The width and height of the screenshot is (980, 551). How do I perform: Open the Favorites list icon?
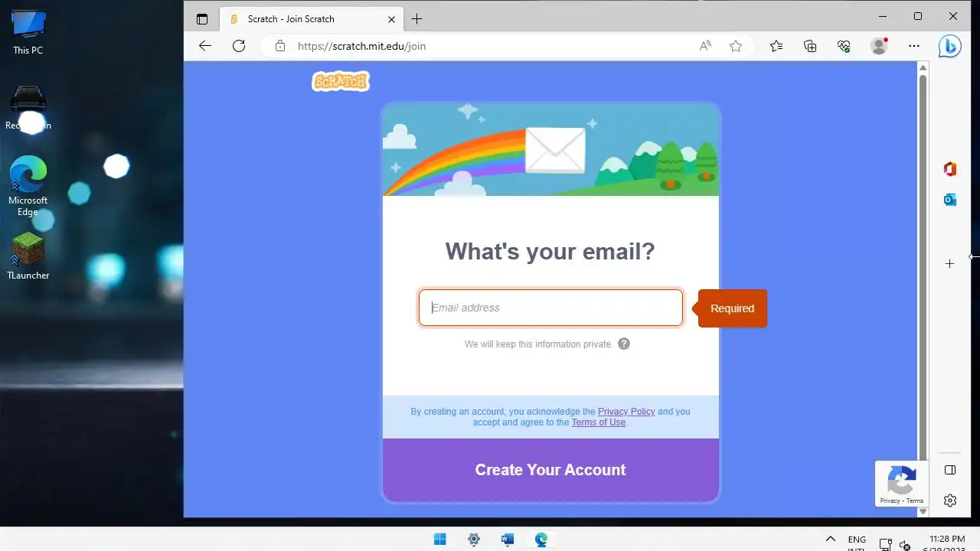(776, 46)
